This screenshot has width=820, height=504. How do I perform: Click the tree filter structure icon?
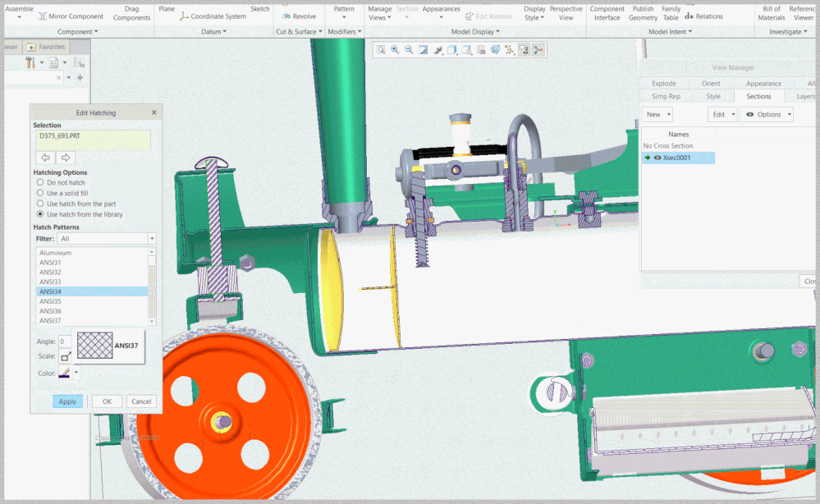tap(79, 62)
